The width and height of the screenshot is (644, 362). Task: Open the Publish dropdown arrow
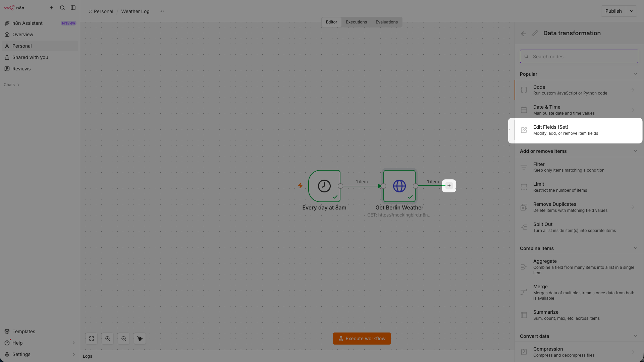click(x=632, y=11)
